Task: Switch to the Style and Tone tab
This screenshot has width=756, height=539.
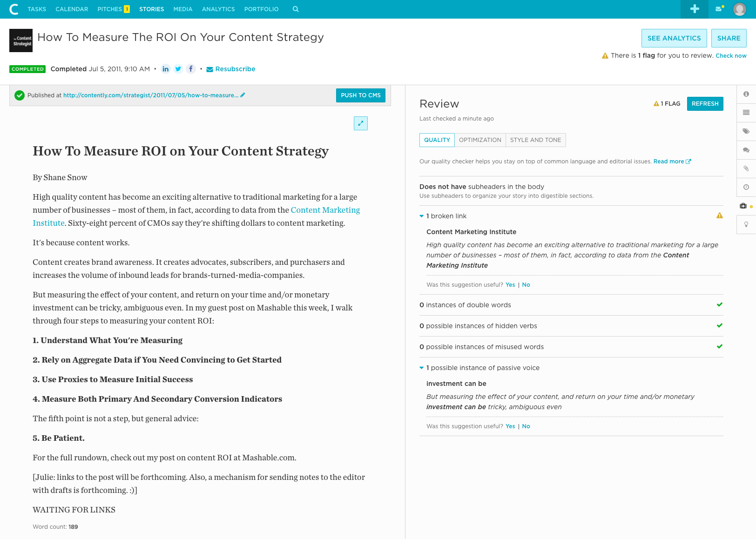Action: (x=535, y=140)
